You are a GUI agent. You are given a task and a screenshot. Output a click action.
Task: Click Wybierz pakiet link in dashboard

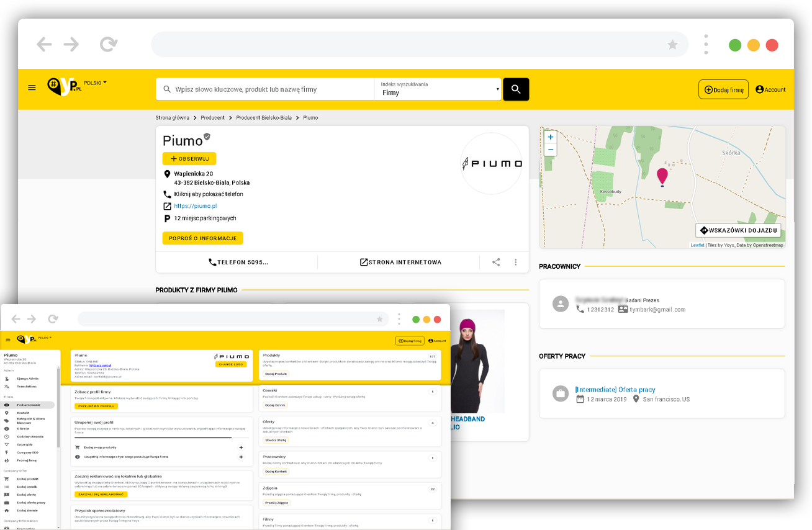99,365
